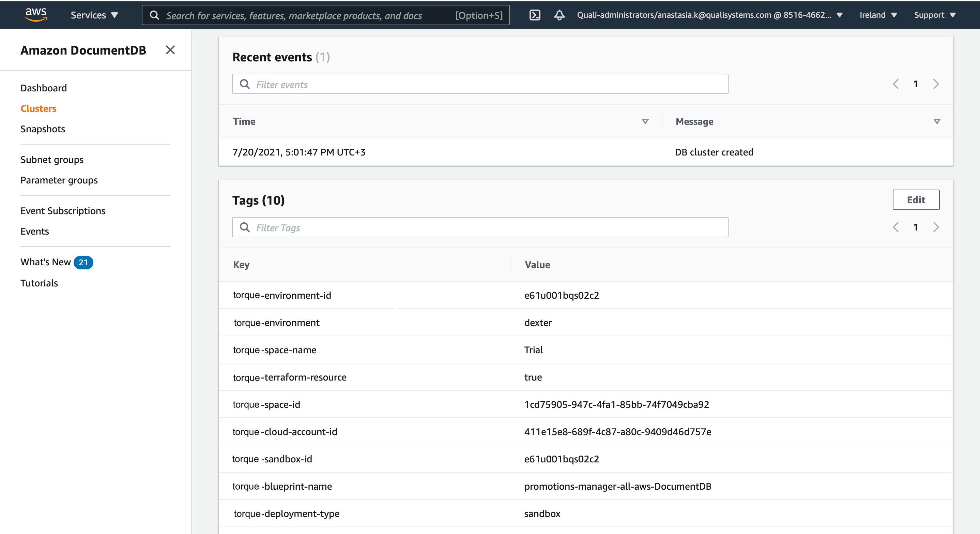Click the magnifier in Filter events
The width and height of the screenshot is (980, 534).
click(x=245, y=84)
